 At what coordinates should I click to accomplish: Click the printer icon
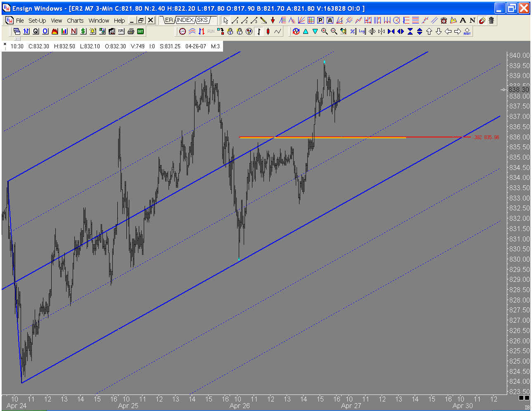click(131, 31)
